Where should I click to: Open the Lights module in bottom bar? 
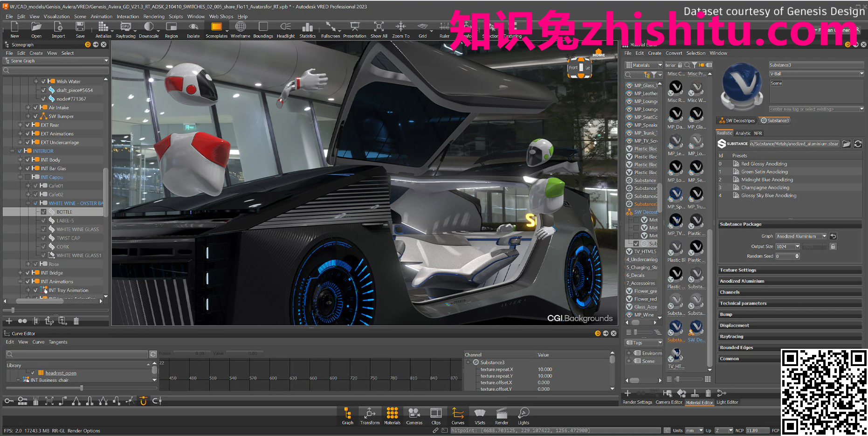point(524,416)
